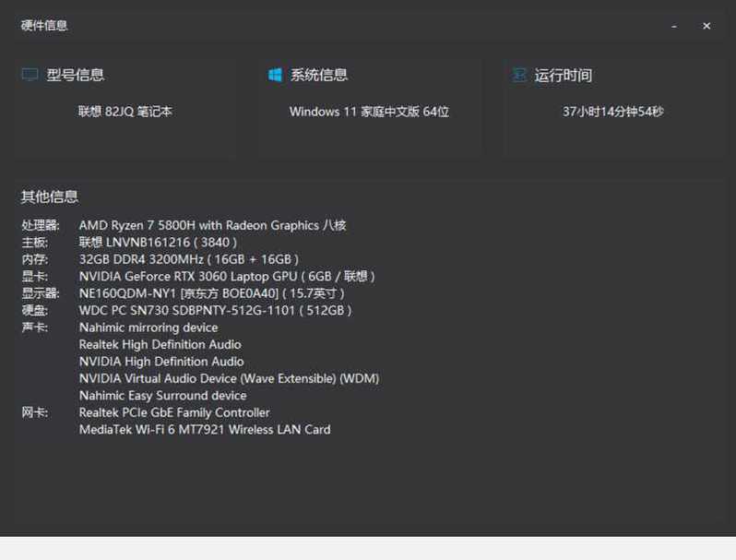Click the 其他信息 section heading

50,197
